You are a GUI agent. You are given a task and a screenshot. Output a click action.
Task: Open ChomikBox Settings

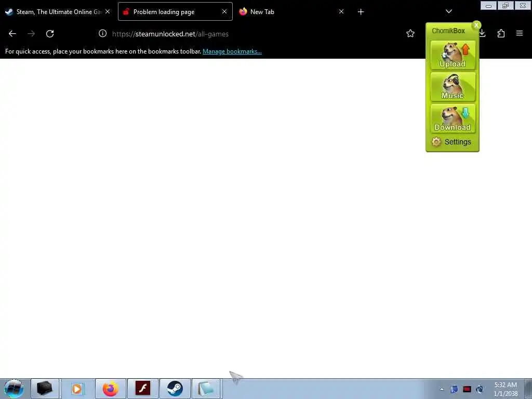(451, 142)
